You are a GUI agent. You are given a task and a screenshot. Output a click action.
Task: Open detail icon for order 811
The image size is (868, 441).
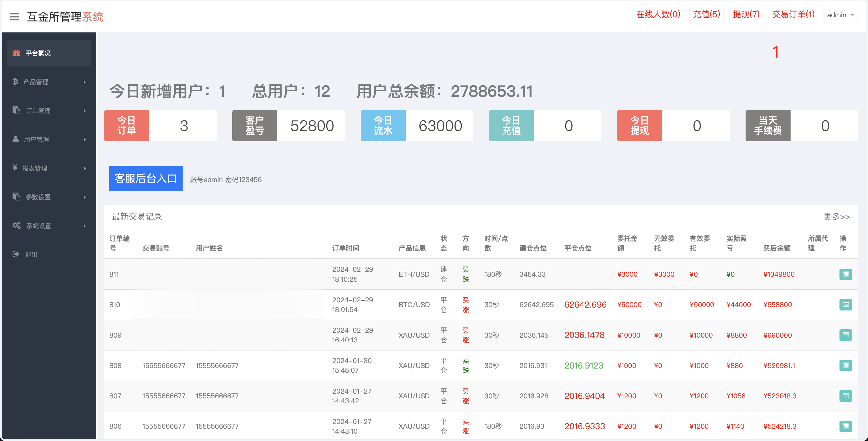click(846, 274)
